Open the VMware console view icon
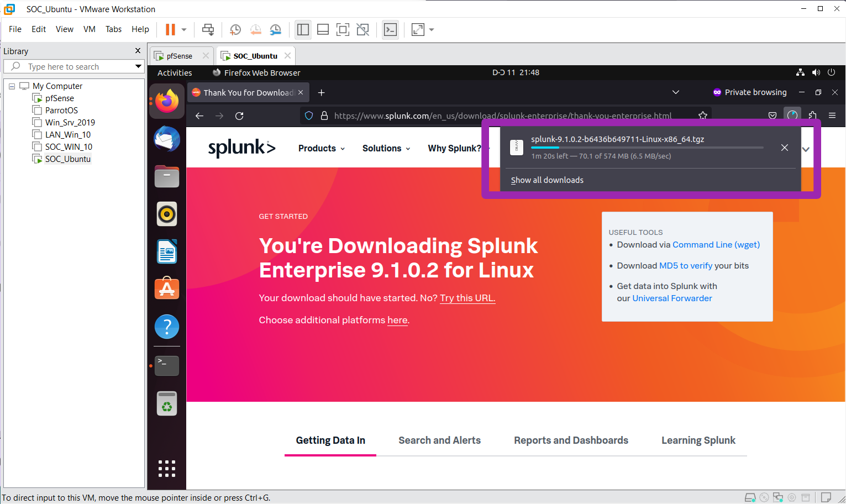 (x=391, y=30)
